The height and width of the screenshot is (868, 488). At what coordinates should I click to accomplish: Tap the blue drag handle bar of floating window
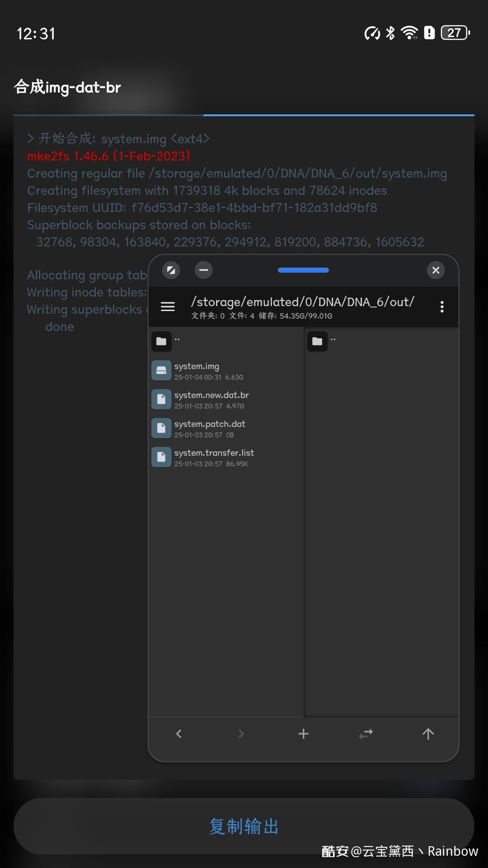pyautogui.click(x=303, y=270)
